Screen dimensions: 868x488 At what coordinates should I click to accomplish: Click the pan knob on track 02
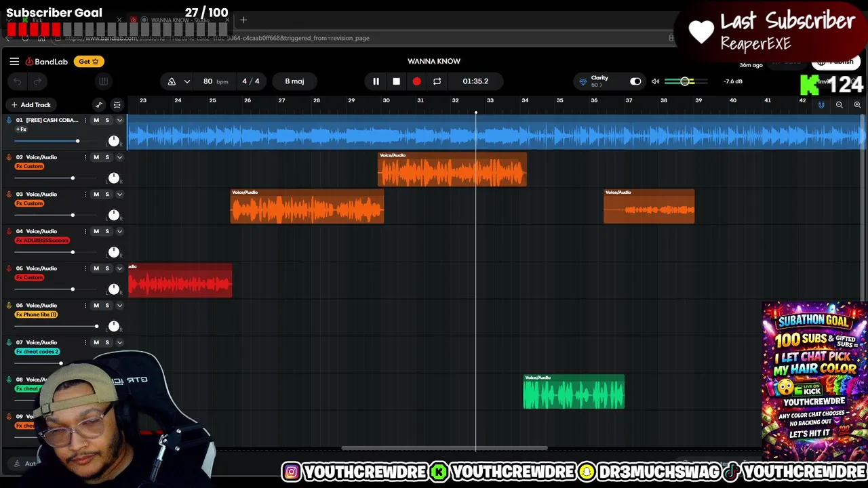[x=114, y=178]
